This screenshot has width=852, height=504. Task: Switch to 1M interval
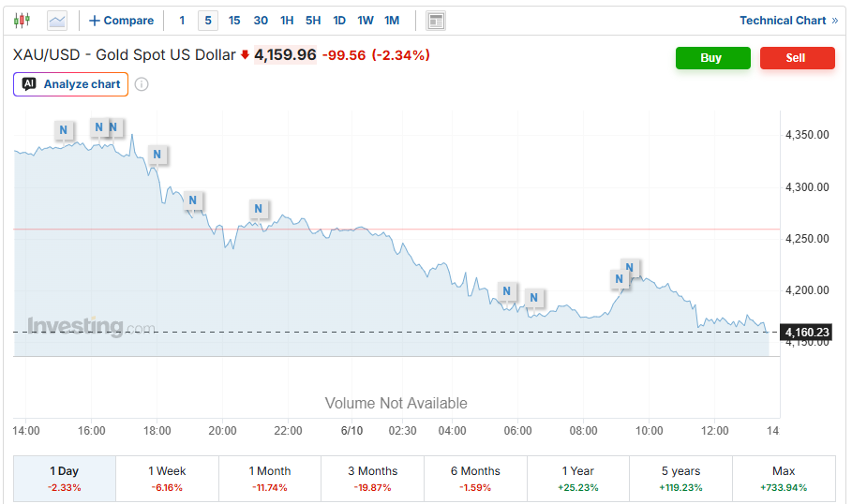[392, 21]
